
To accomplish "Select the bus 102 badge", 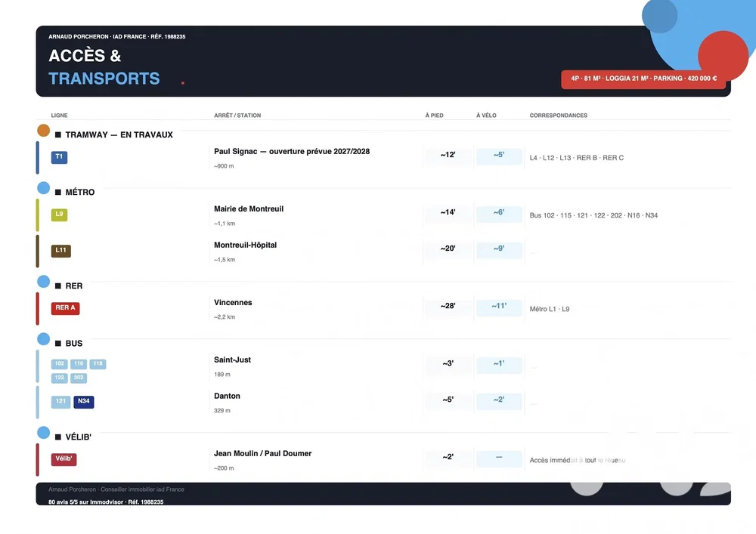I will coord(60,364).
